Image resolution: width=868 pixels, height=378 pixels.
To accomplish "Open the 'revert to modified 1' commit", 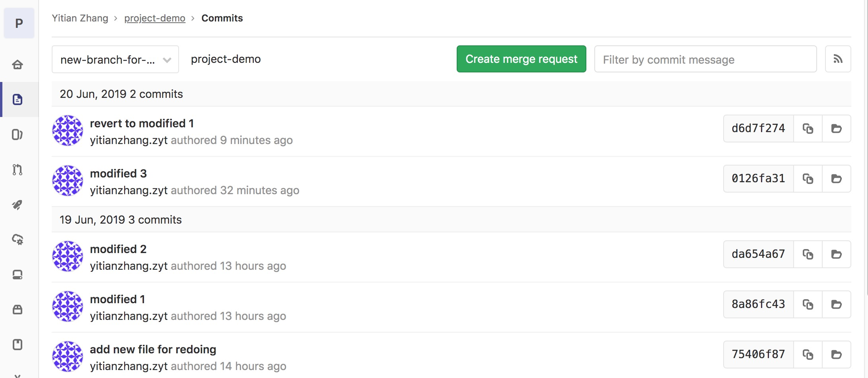I will click(142, 124).
